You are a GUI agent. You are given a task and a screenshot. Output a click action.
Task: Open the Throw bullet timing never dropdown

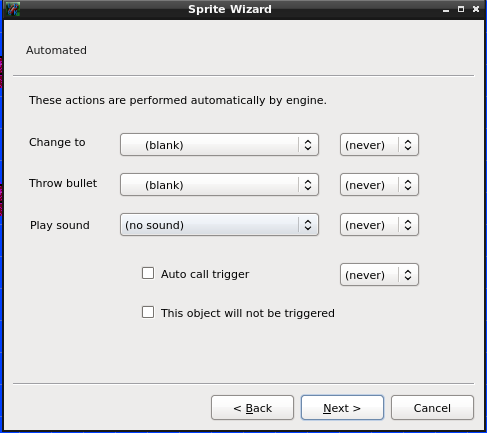(x=379, y=185)
